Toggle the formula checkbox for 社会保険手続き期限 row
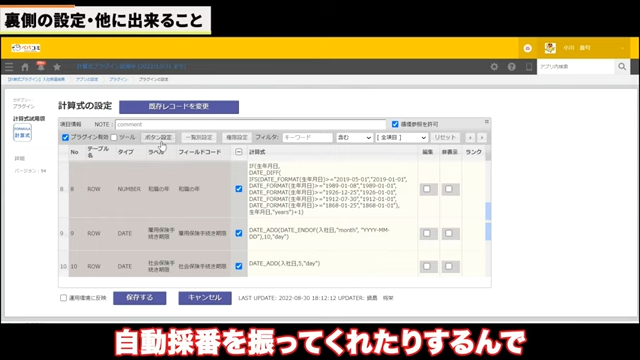The height and width of the screenshot is (360, 640). pos(239,266)
